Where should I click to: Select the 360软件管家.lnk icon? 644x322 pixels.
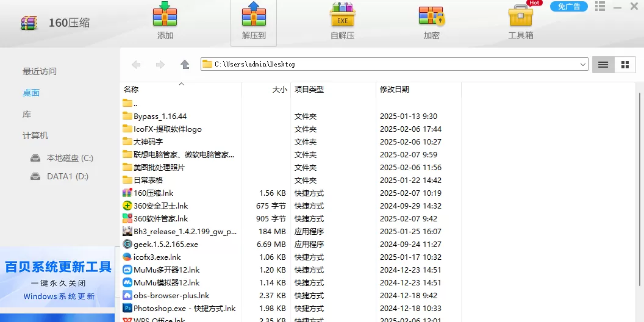pyautogui.click(x=127, y=218)
